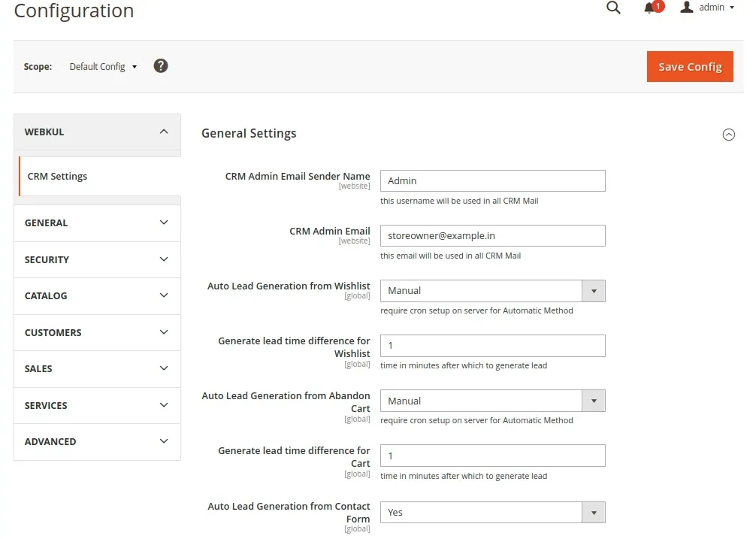The width and height of the screenshot is (756, 539).
Task: Open the admin account person icon
Action: click(685, 8)
